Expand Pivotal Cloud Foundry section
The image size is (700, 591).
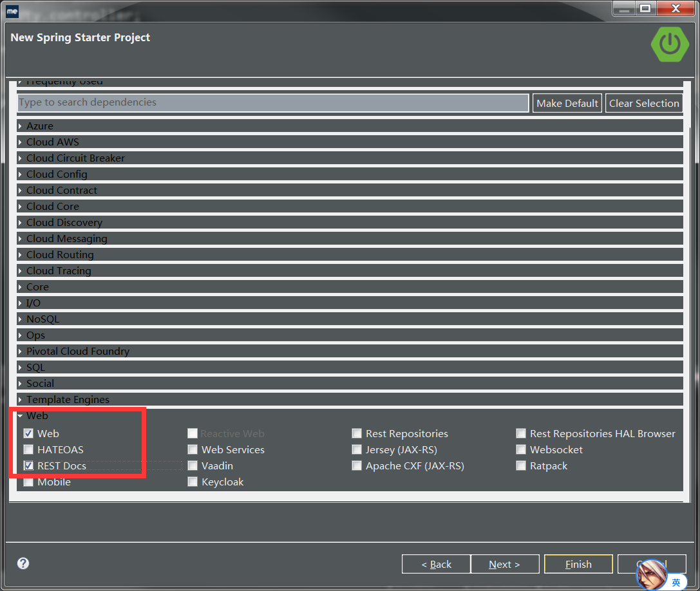pyautogui.click(x=350, y=352)
